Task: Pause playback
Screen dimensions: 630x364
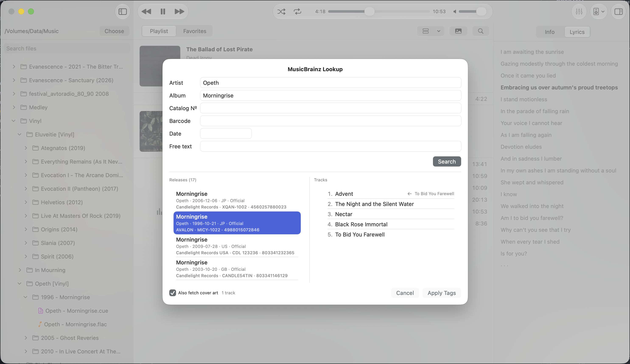Action: click(x=163, y=11)
